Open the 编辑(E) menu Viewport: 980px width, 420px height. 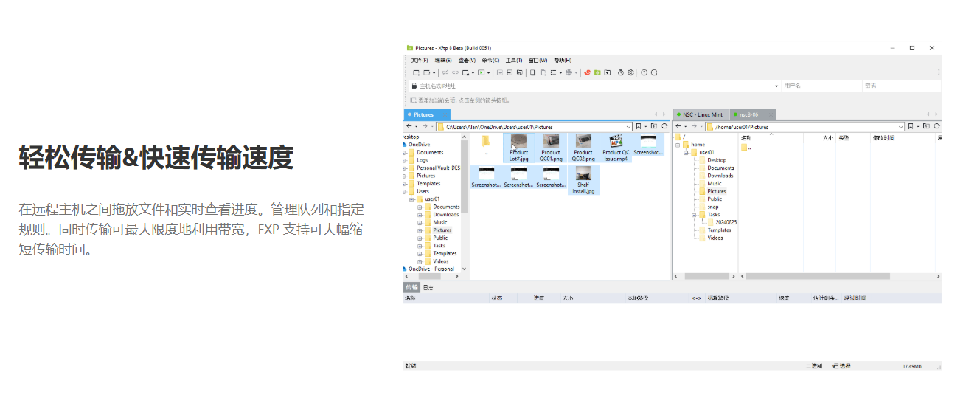[x=443, y=60]
